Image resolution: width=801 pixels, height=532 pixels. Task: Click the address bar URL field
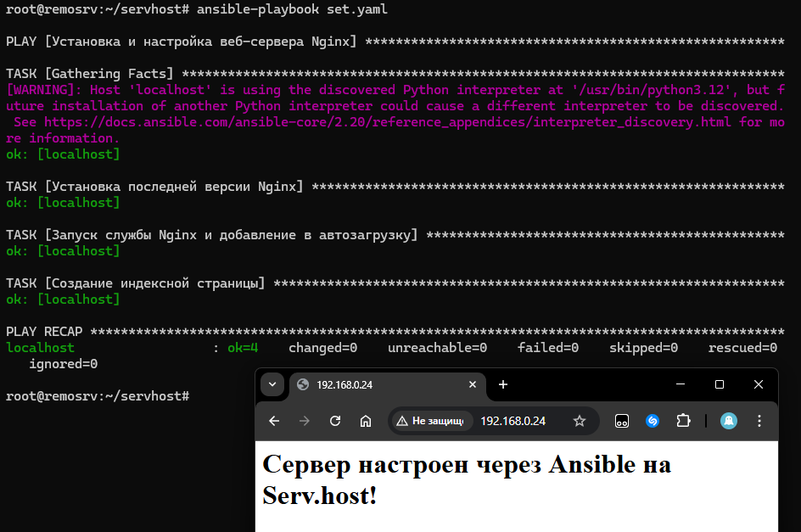click(516, 421)
